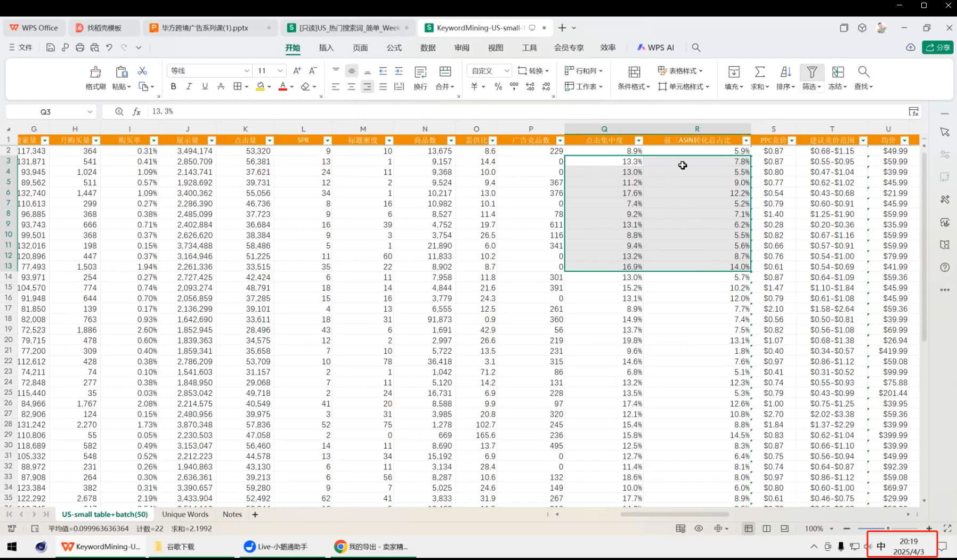Screen dimensions: 957x560
Task: Click the 冻结 freeze panes icon
Action: (x=838, y=72)
